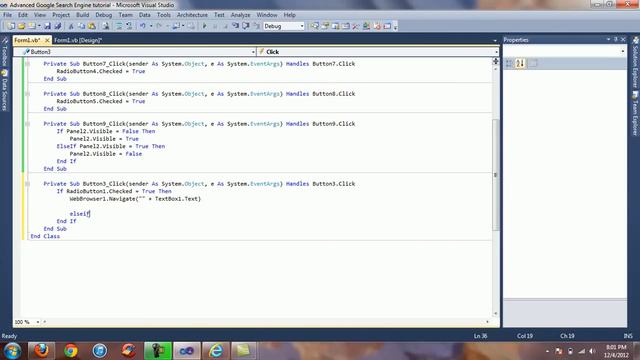Open Toolbox toolbar icon
This screenshot has height=360, width=640.
pos(356,26)
